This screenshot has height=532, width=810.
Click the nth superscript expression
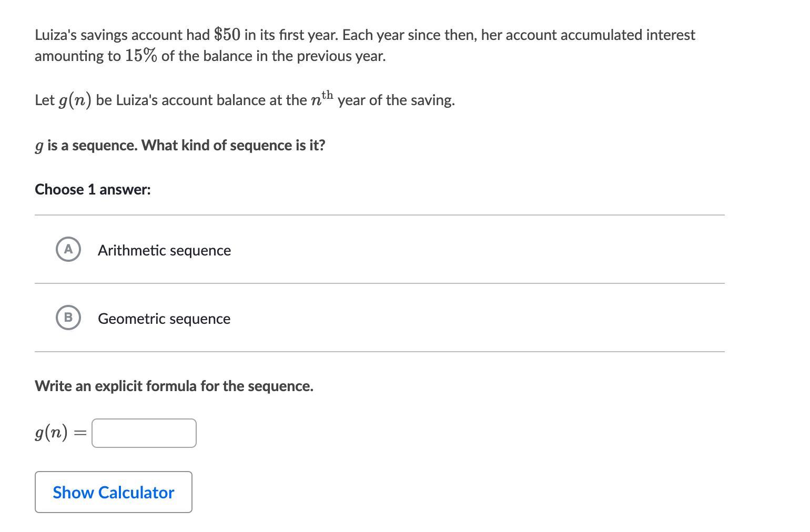click(x=322, y=98)
